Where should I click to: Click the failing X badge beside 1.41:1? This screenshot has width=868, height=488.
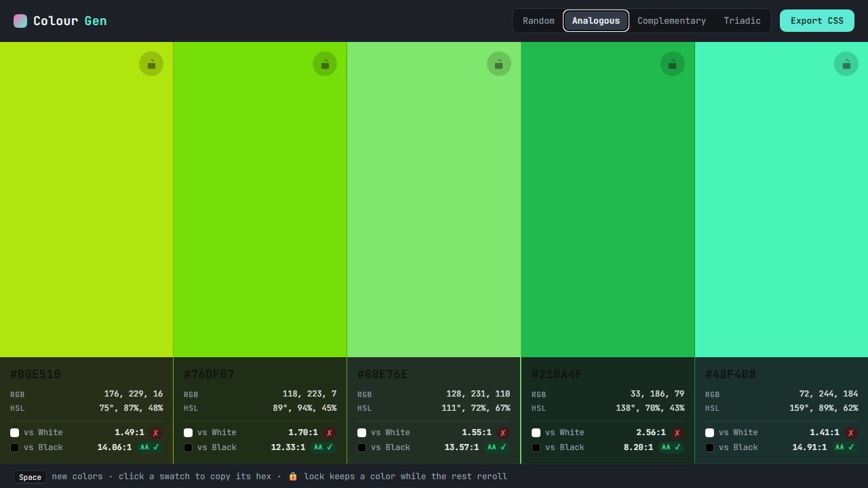[x=851, y=432]
